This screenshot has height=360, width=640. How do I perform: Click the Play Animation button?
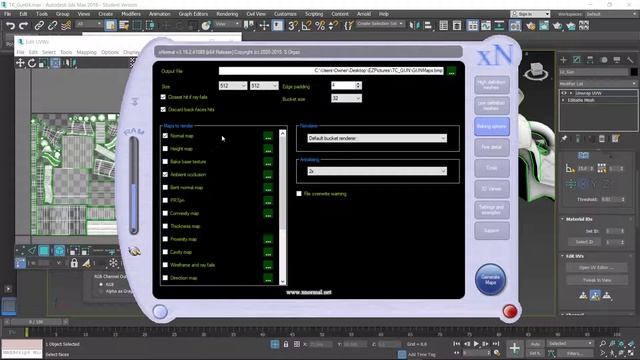pos(476,344)
